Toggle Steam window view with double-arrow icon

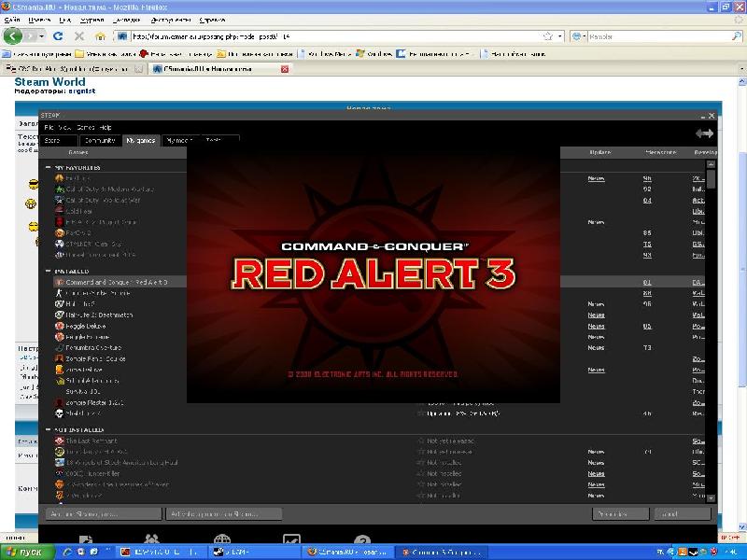click(704, 134)
